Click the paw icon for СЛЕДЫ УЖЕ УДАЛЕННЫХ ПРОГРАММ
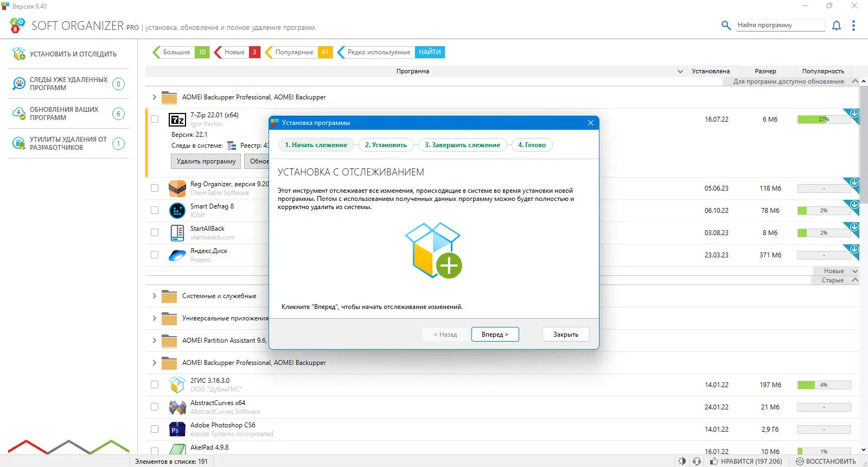 click(19, 84)
